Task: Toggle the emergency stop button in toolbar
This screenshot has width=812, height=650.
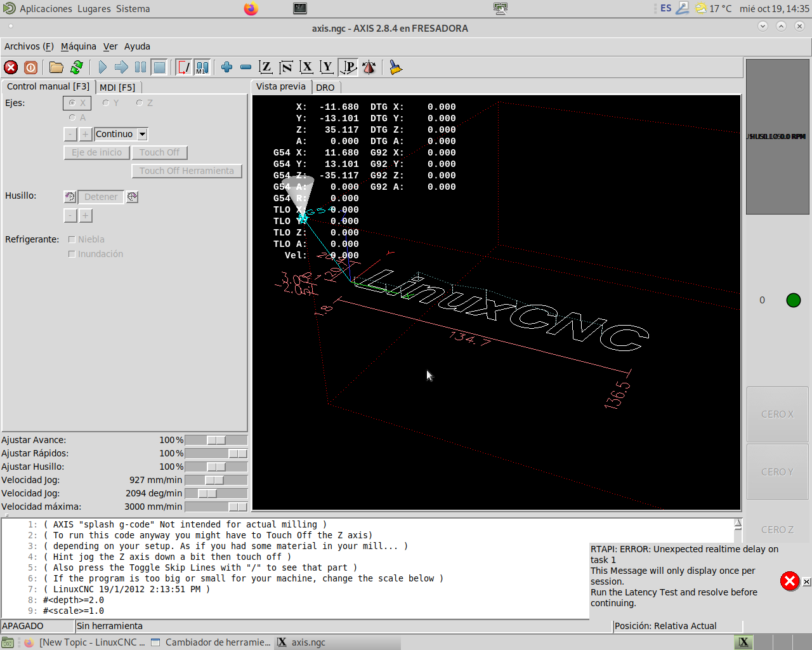Action: [x=11, y=67]
